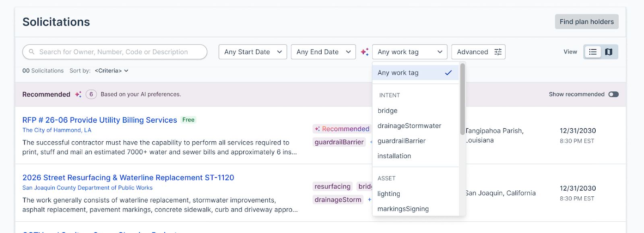Open The City of Hammond, LA link
This screenshot has height=233, width=644.
[57, 130]
